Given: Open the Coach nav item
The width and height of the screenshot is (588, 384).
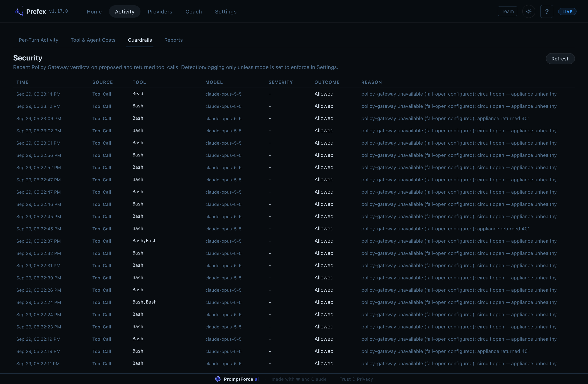Looking at the screenshot, I should click(193, 11).
